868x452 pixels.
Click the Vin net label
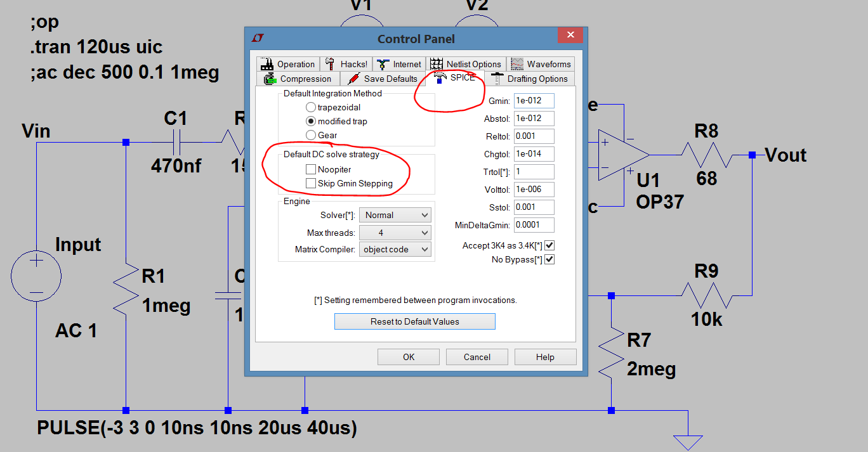point(36,131)
